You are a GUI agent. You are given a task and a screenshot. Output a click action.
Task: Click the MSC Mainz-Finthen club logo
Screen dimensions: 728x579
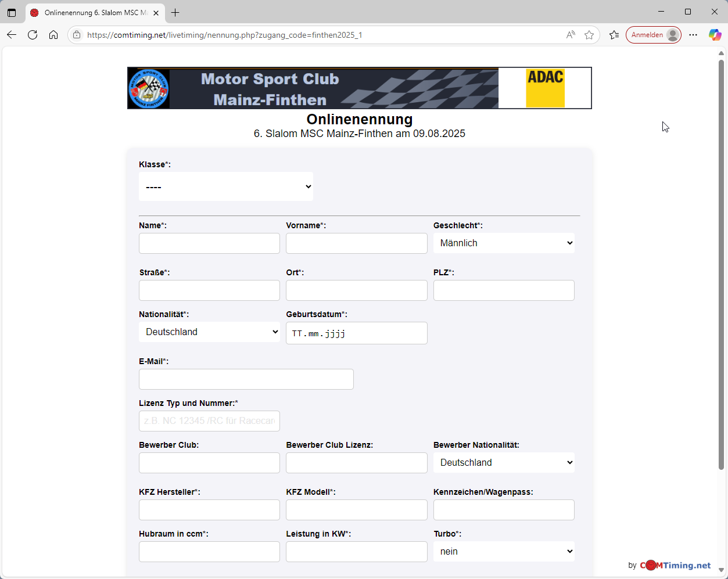(149, 88)
